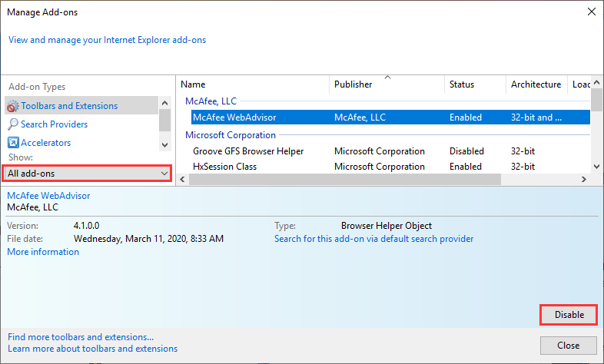Click the Search Providers magnifier icon
604x364 pixels.
pos(13,124)
